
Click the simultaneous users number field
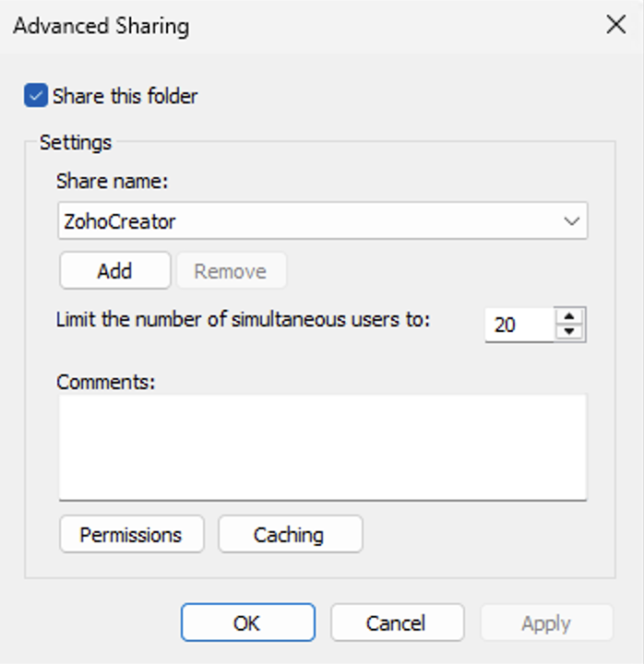point(519,325)
